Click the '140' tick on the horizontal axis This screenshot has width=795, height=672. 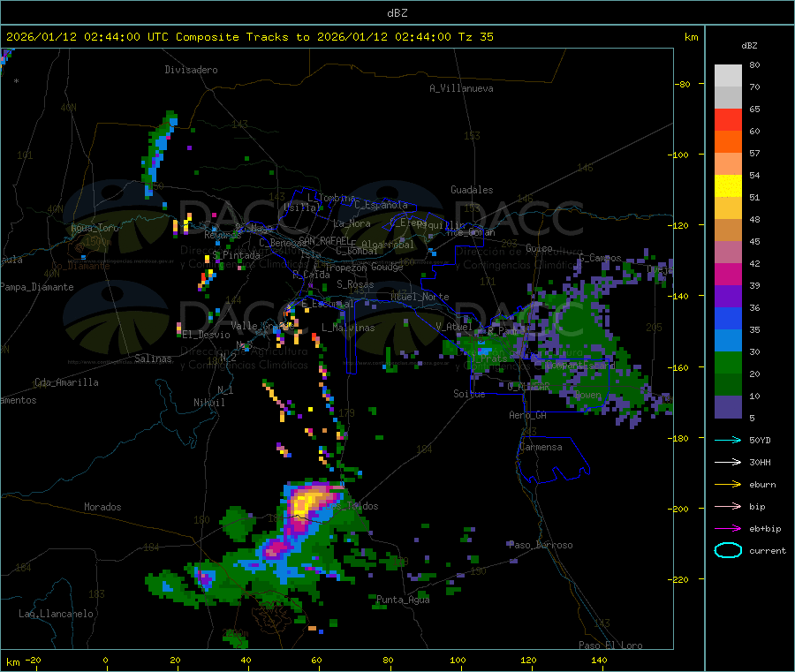pos(599,660)
